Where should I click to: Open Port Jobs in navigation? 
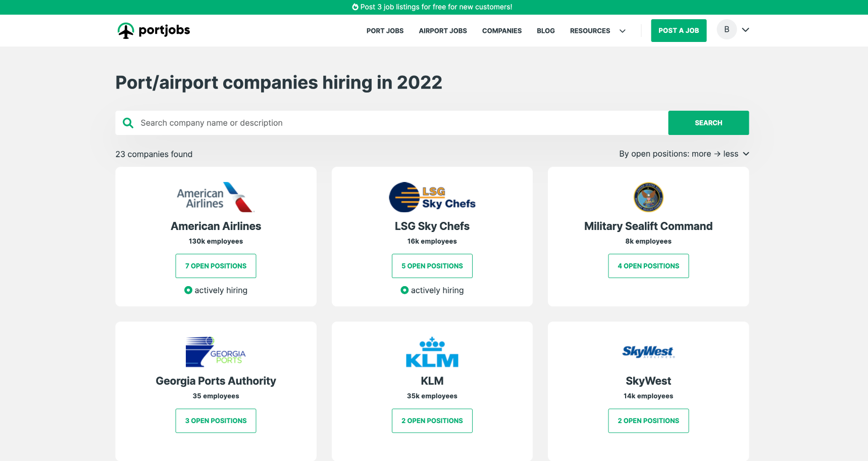click(x=385, y=31)
